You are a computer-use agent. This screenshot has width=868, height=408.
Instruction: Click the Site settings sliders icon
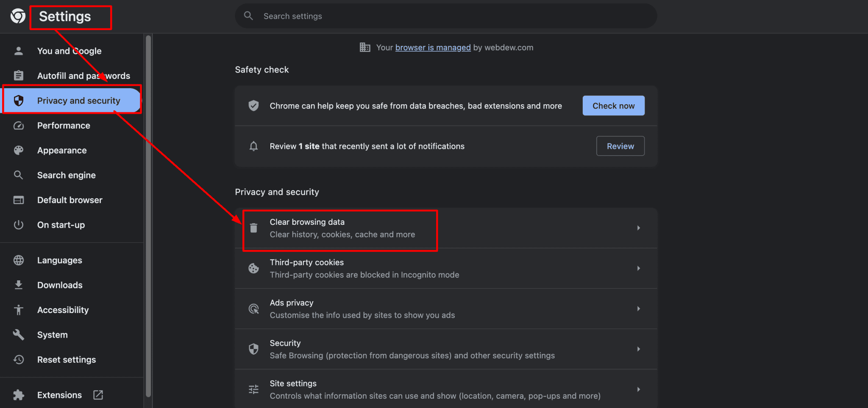point(253,389)
